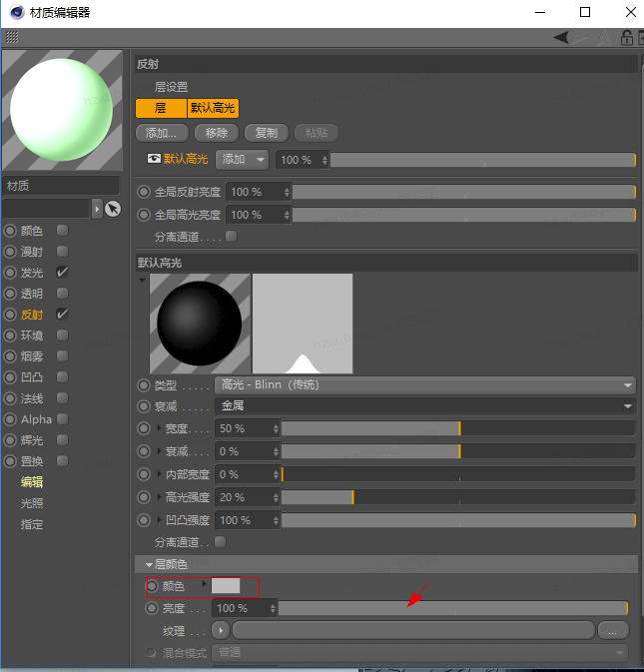Enable the 凹凸 channel checkbox
This screenshot has height=672, width=644.
pos(62,377)
